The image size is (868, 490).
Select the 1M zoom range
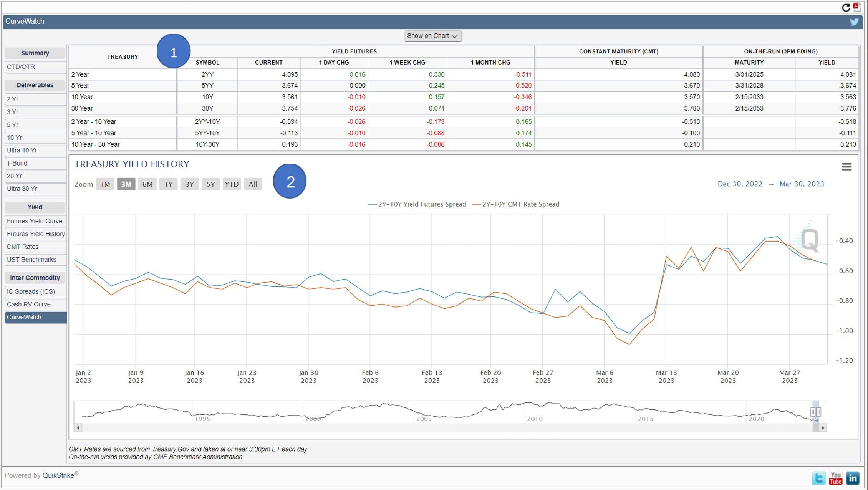point(105,184)
